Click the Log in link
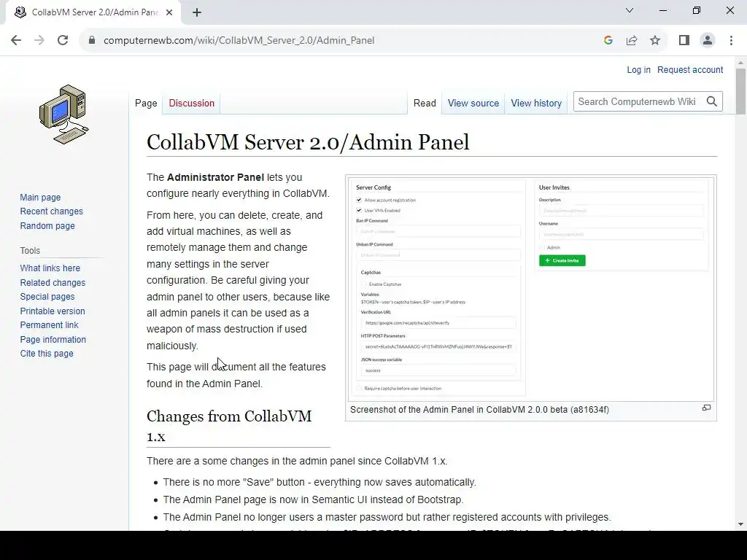The image size is (747, 560). point(638,70)
